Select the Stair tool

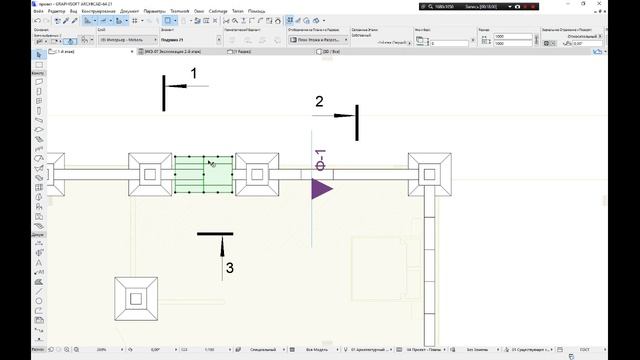(x=39, y=139)
